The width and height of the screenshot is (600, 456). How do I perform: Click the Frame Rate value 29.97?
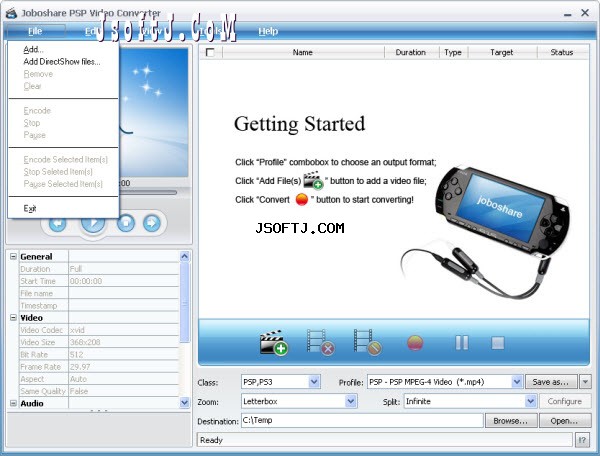[124, 366]
